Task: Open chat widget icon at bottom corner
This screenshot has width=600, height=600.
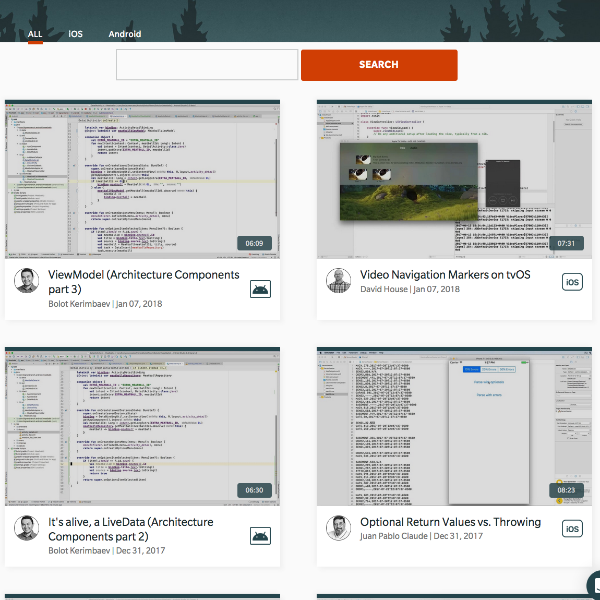Action: click(x=592, y=587)
